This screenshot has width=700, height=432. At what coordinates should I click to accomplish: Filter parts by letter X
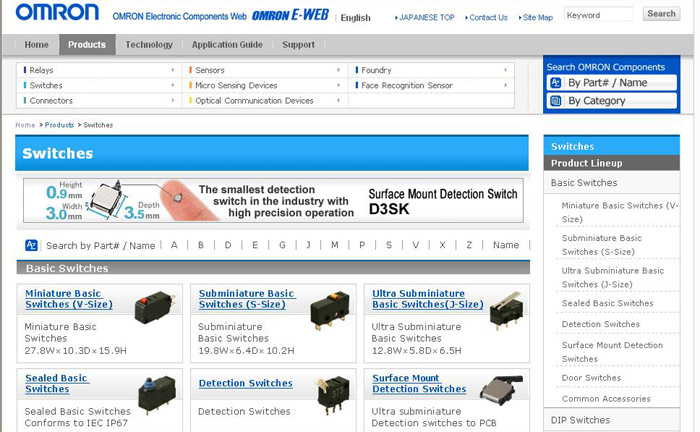click(442, 245)
